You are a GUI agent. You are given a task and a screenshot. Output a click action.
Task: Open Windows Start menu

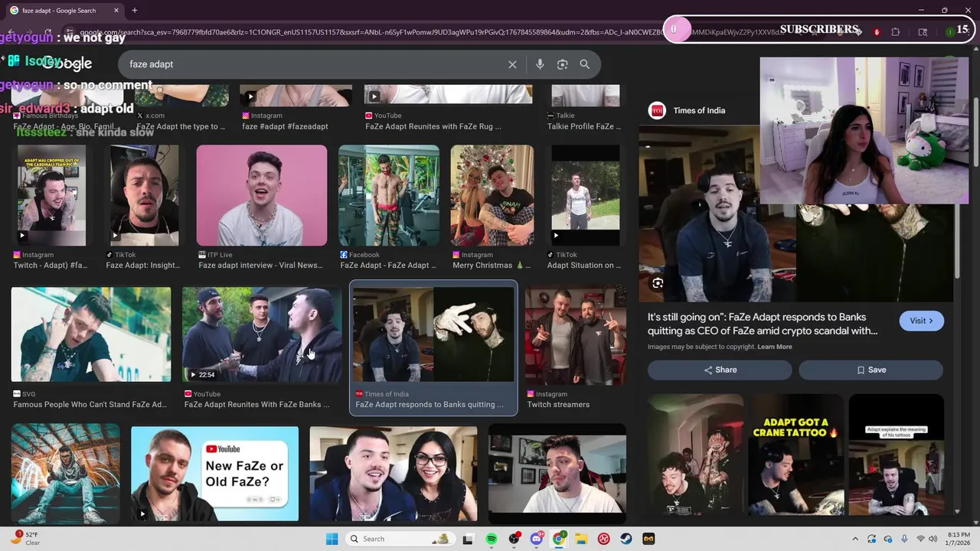[x=332, y=539]
